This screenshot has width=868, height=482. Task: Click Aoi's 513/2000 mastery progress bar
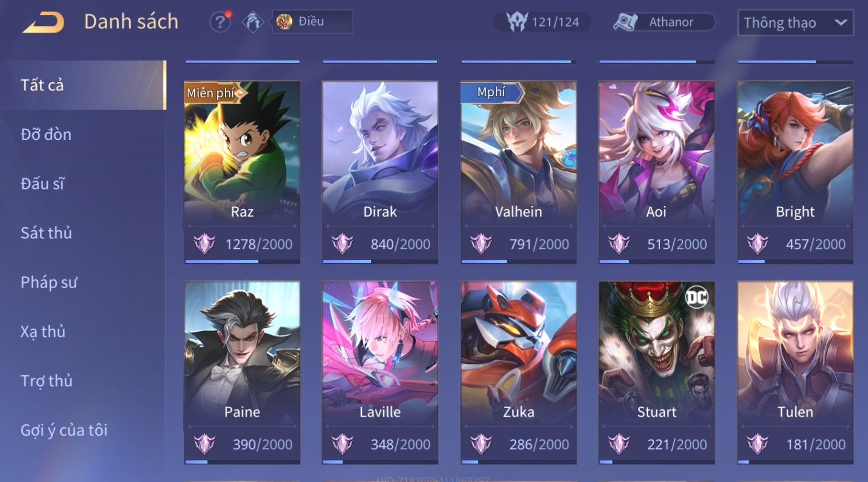coord(656,261)
